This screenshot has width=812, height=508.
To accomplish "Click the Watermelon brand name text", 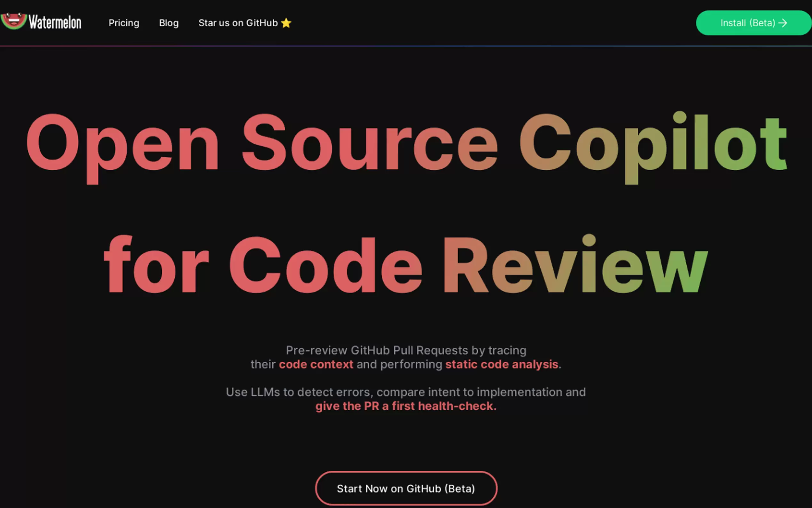I will coord(55,22).
